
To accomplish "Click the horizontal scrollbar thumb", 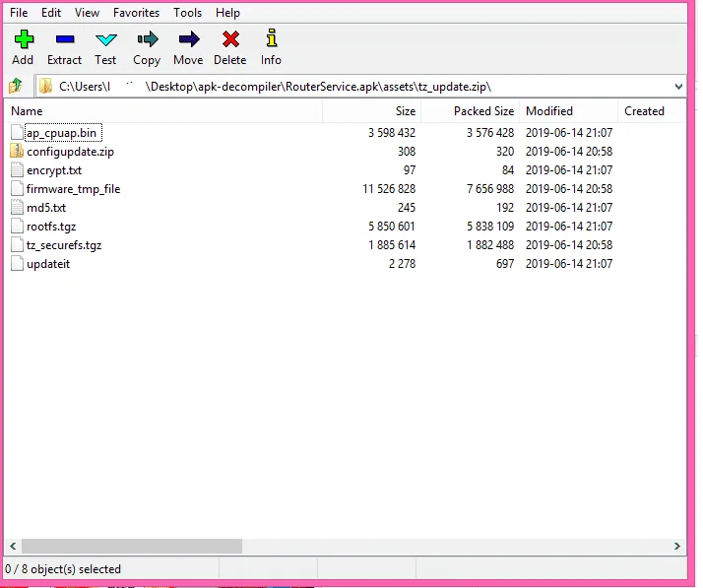I will [132, 546].
